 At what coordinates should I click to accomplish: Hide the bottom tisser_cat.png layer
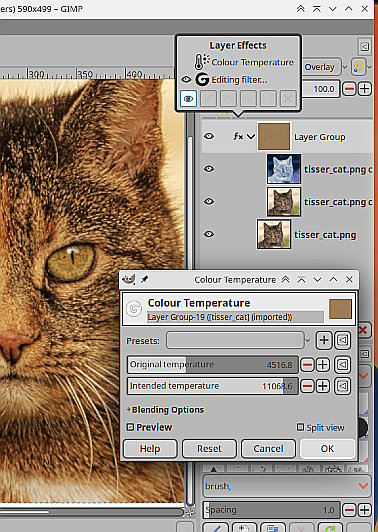click(x=209, y=234)
